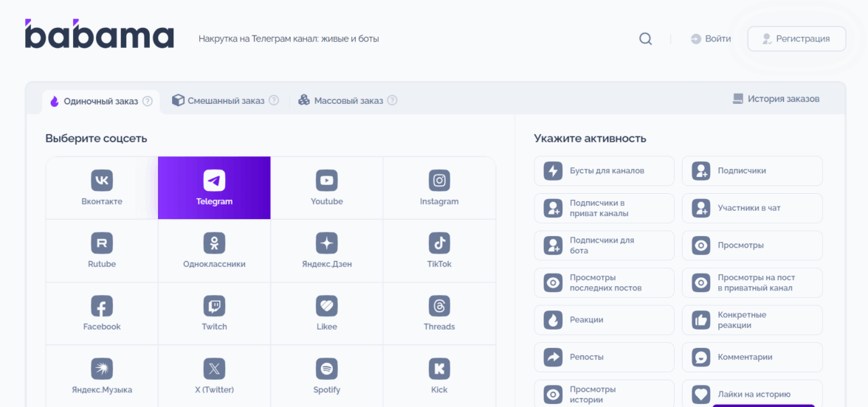Select the Spotify network tile
The width and height of the screenshot is (868, 407).
click(326, 376)
